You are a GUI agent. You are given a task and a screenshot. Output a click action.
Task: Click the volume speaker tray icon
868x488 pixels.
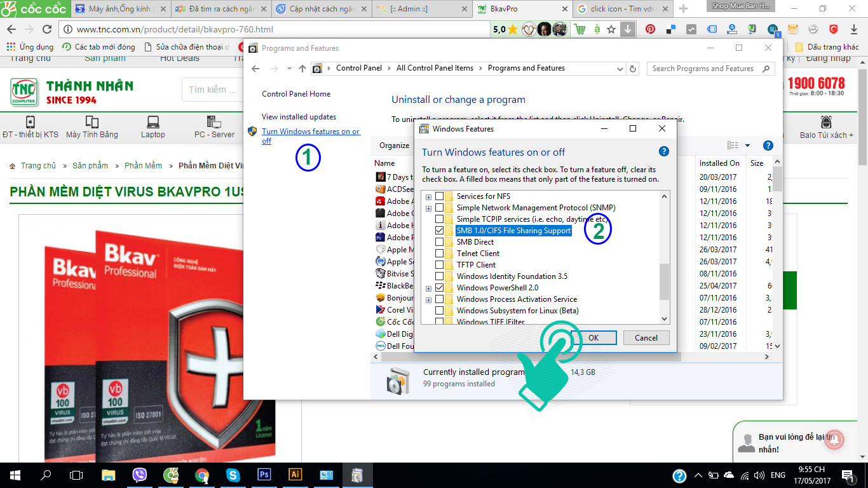coord(760,475)
